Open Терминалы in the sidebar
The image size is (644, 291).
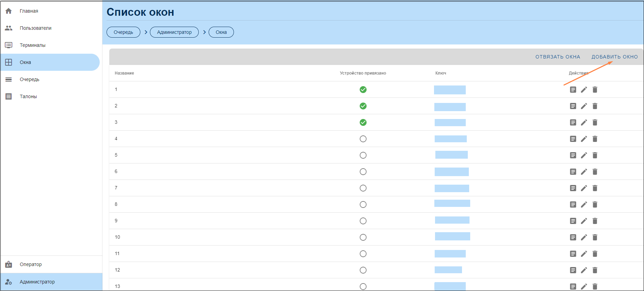(x=32, y=45)
